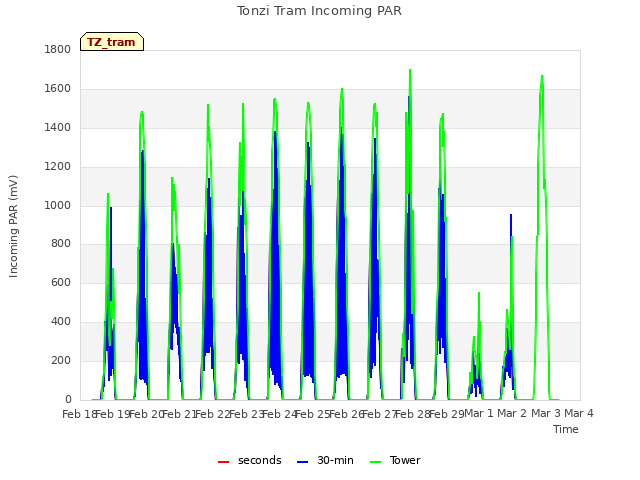Click the 400 y-axis tick value
640x480 pixels.
61,322
